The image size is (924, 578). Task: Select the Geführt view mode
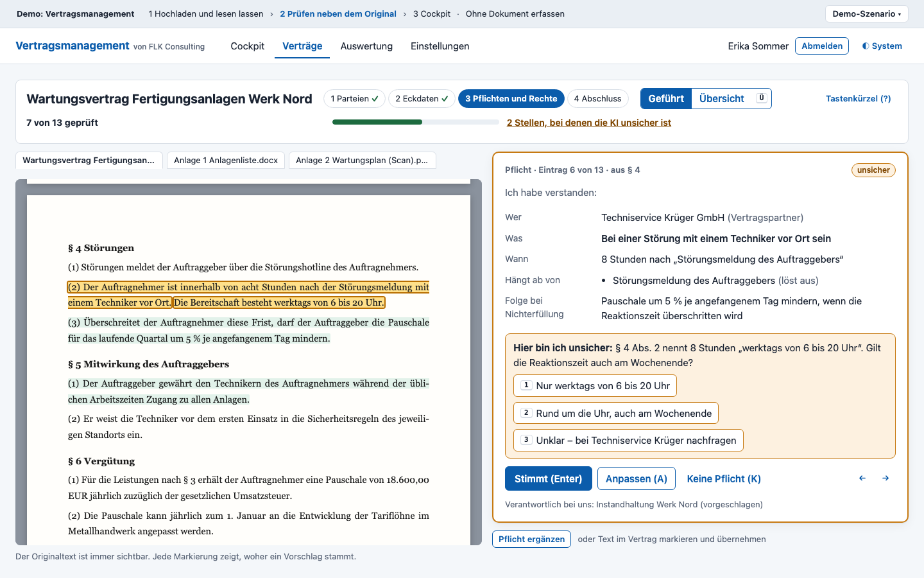coord(666,99)
